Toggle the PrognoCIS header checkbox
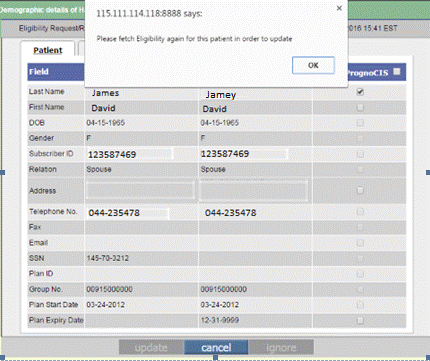 [x=396, y=71]
